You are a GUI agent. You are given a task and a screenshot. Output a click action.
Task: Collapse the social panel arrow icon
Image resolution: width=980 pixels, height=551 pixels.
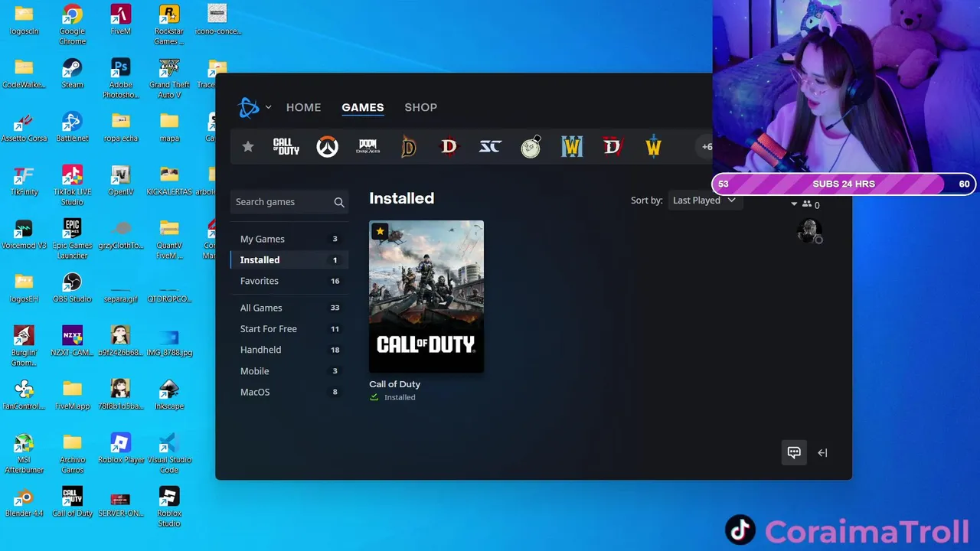pyautogui.click(x=822, y=452)
